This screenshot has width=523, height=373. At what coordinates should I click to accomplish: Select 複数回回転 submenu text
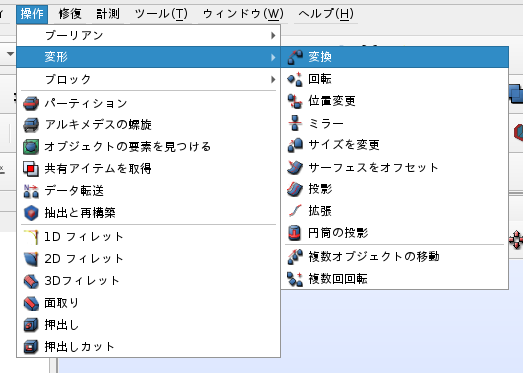click(x=338, y=279)
